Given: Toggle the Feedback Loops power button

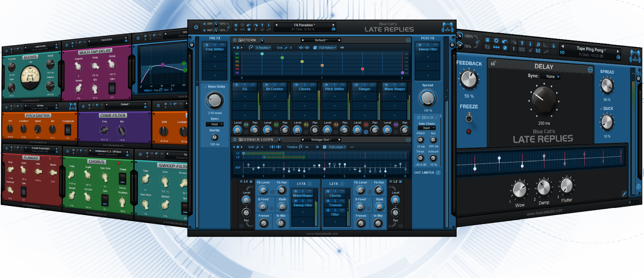Looking at the screenshot, I should click(x=235, y=140).
